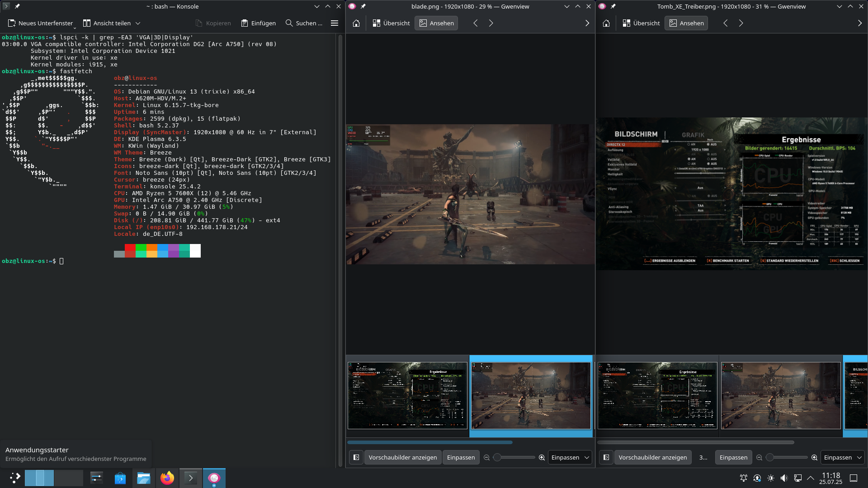Click zoom slider in left Gwenview

click(x=514, y=457)
